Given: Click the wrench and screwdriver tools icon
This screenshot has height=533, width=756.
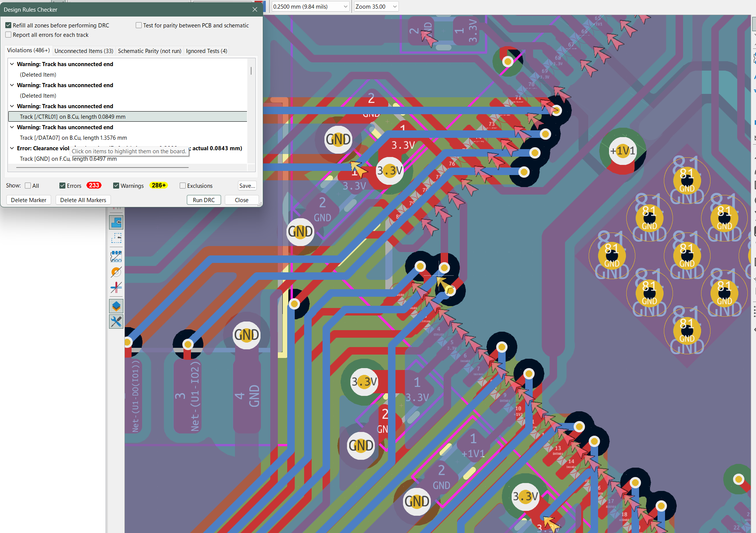Looking at the screenshot, I should 116,322.
